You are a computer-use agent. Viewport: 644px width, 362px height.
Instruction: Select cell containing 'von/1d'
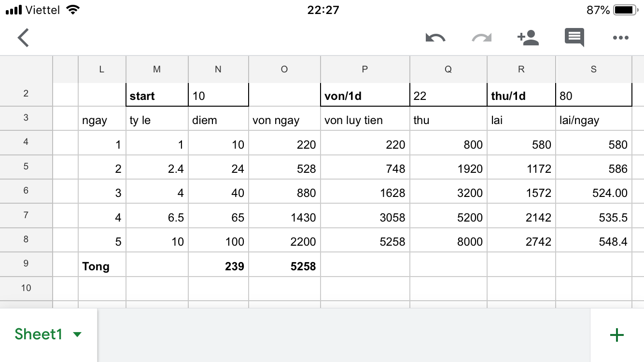click(365, 95)
